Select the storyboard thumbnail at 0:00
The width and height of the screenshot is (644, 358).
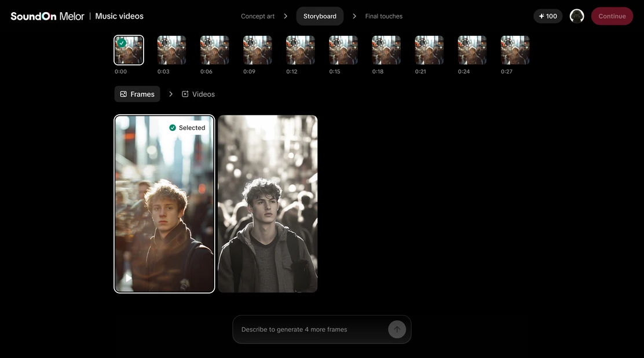tap(129, 50)
